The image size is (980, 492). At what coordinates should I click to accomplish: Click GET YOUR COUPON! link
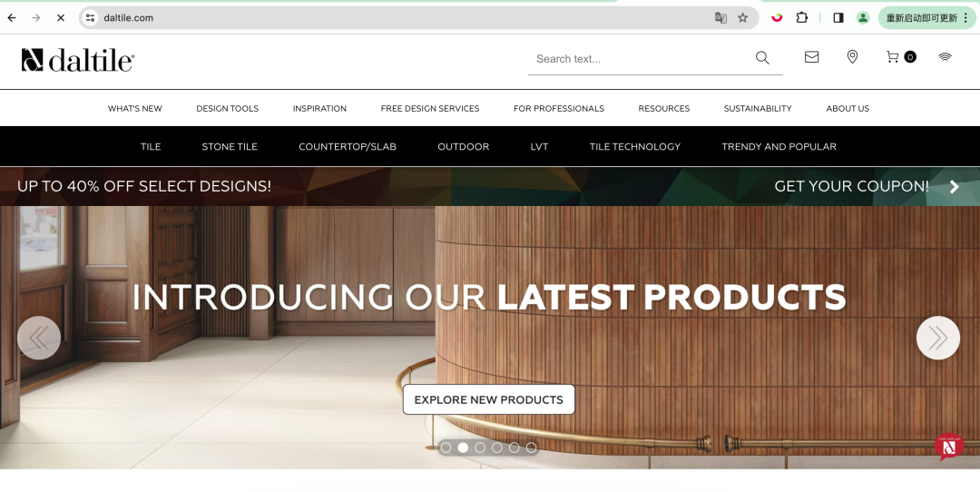coord(851,186)
